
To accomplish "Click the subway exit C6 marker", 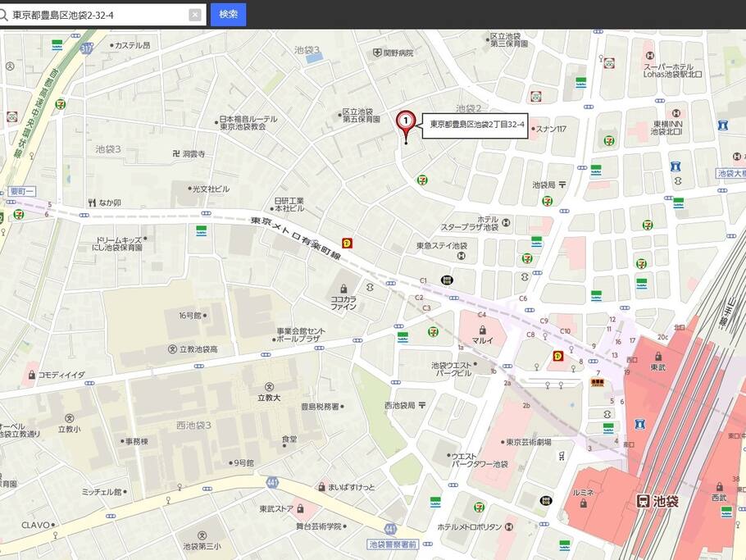I will [523, 298].
